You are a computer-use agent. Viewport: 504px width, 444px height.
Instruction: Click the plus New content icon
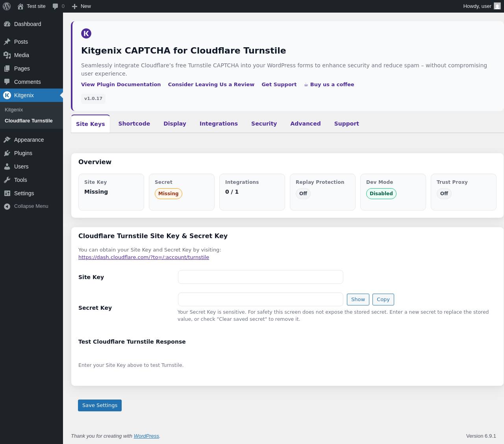74,6
